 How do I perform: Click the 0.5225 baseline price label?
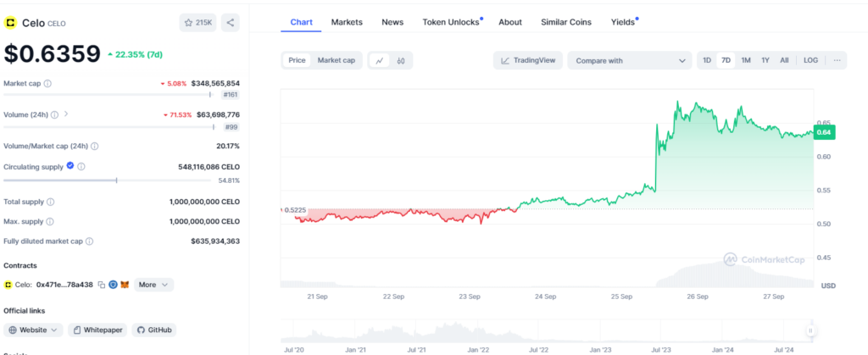(x=294, y=210)
